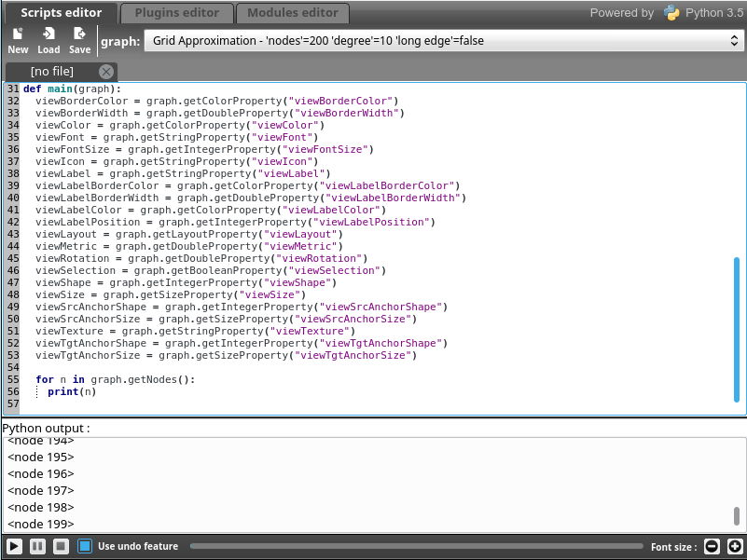
Task: Click the Save script icon
Action: pos(80,40)
